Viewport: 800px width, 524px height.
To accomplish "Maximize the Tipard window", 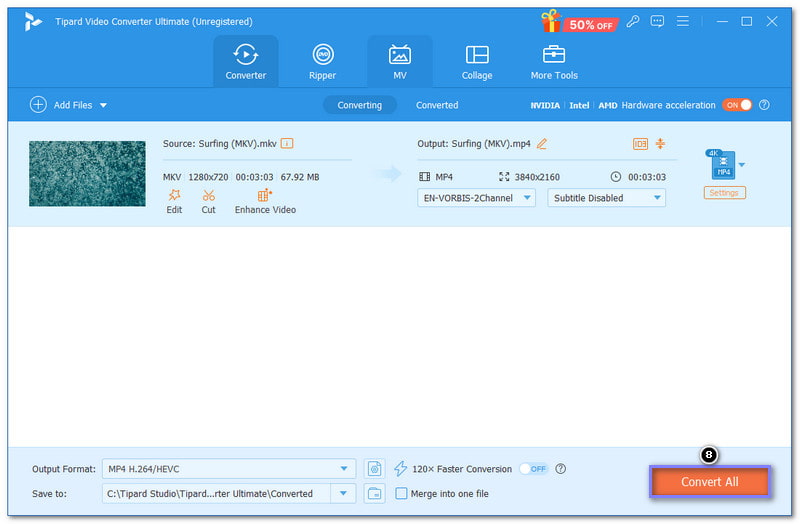I will click(x=746, y=21).
